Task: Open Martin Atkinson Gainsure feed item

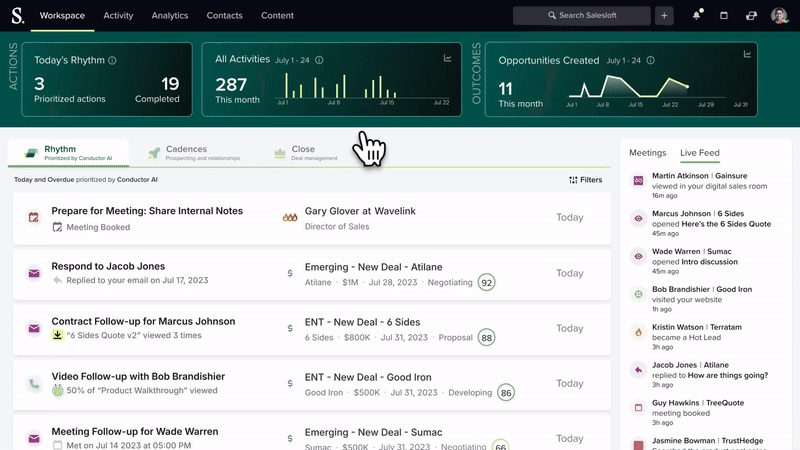Action: point(710,185)
